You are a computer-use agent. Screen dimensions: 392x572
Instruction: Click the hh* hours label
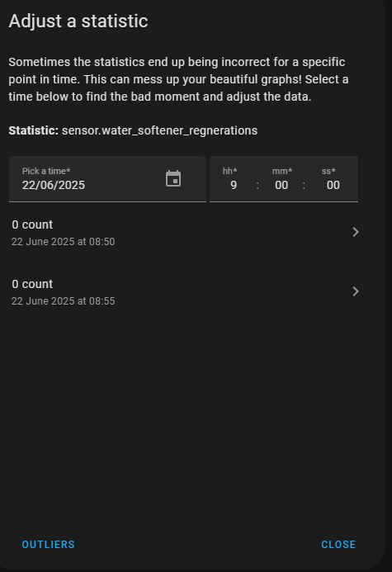point(230,171)
